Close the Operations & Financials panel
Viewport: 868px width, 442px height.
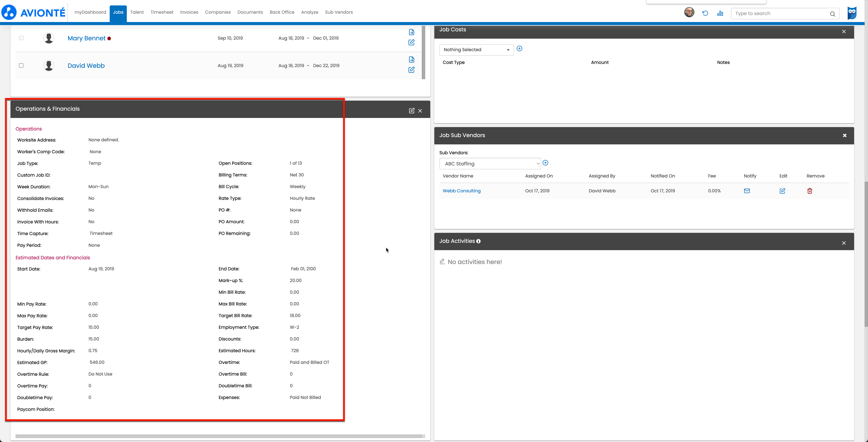pos(420,111)
